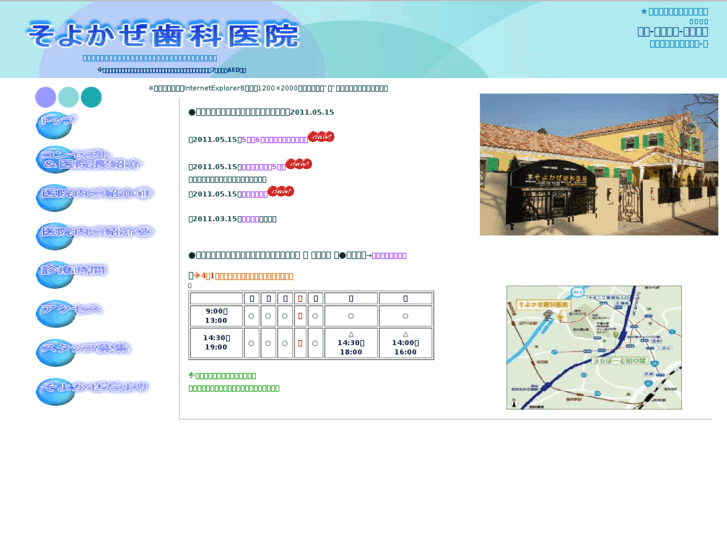
Task: Open the アクセス navigation button
Action: click(70, 312)
